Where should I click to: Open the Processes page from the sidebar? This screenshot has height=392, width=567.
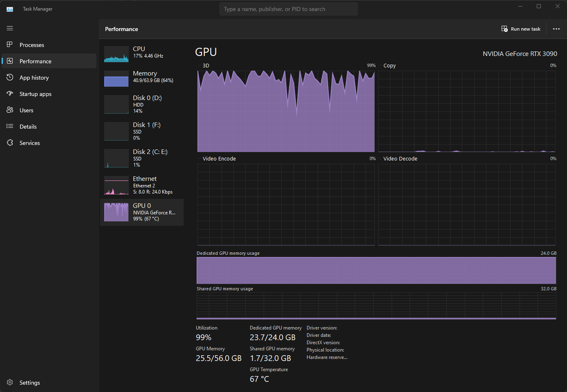tap(49, 45)
